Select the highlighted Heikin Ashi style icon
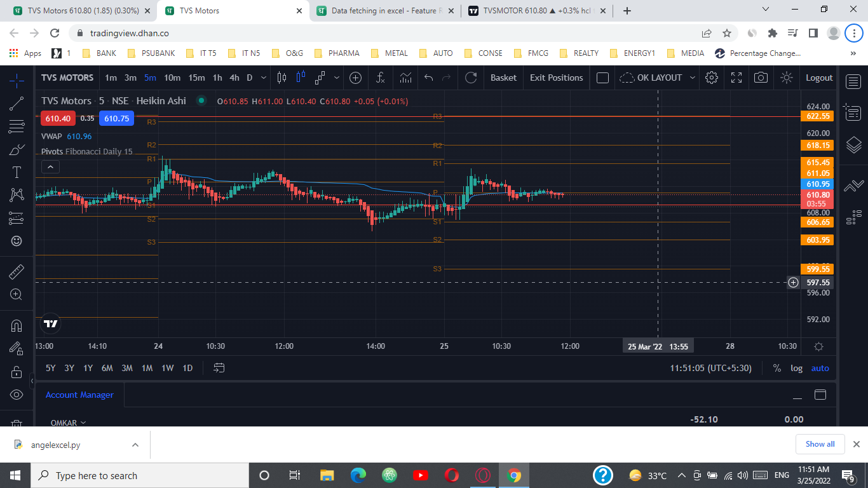The image size is (868, 488). [301, 78]
